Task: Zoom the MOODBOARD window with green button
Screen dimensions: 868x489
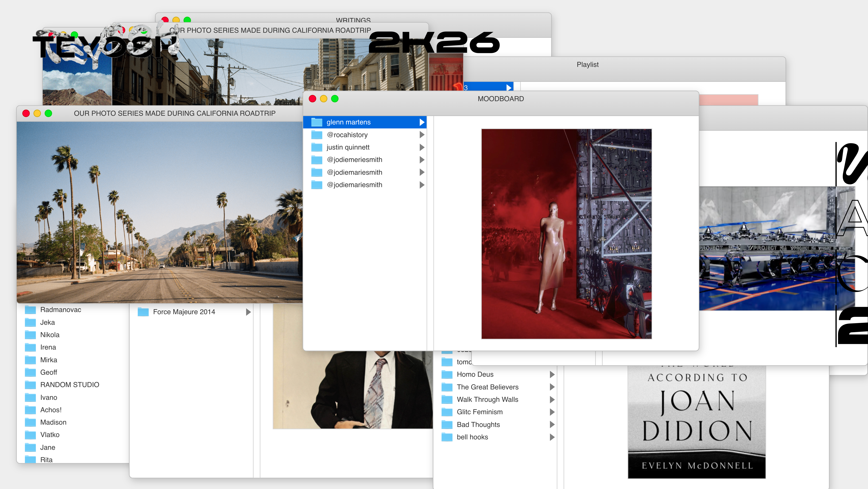Action: click(x=335, y=99)
